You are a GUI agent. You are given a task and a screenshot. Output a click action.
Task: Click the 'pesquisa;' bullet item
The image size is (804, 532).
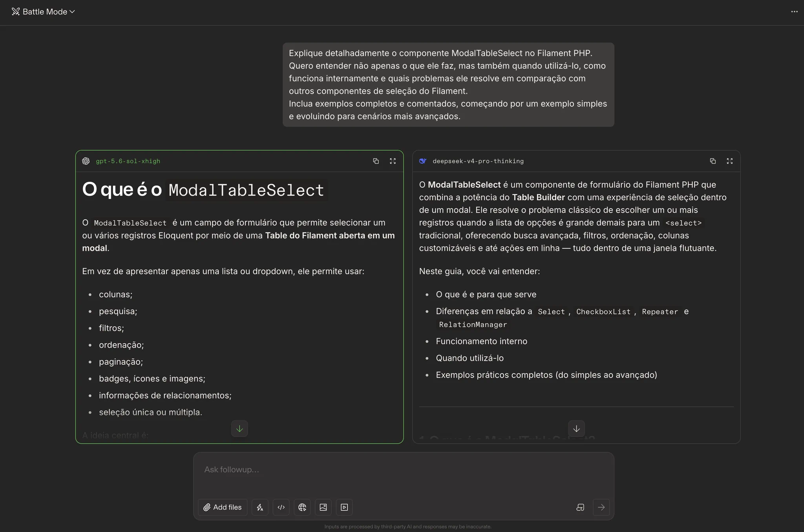[118, 312]
